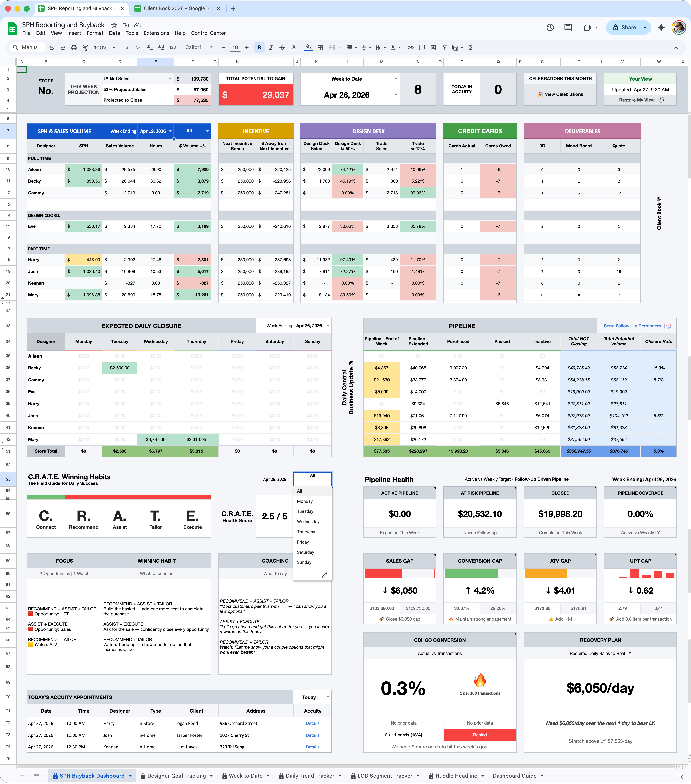The width and height of the screenshot is (691, 784).
Task: Open version history clock icon
Action: [550, 28]
